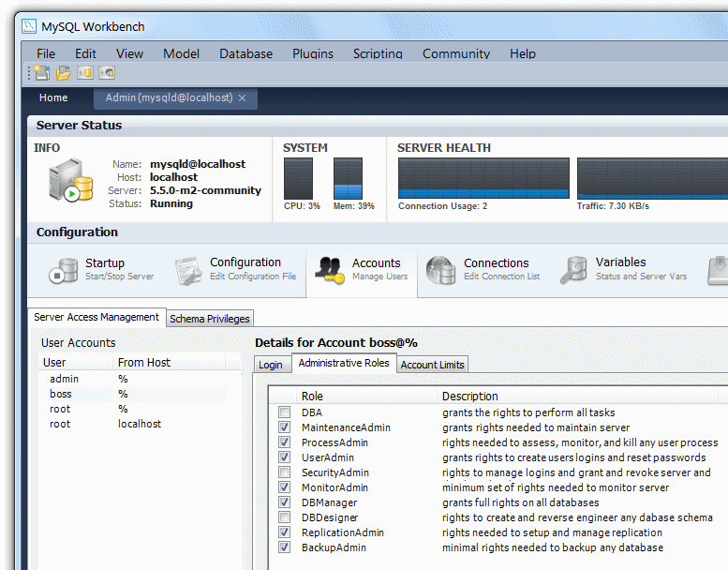Select the root user at % host
Viewport: 728px width, 570px height.
click(x=133, y=410)
